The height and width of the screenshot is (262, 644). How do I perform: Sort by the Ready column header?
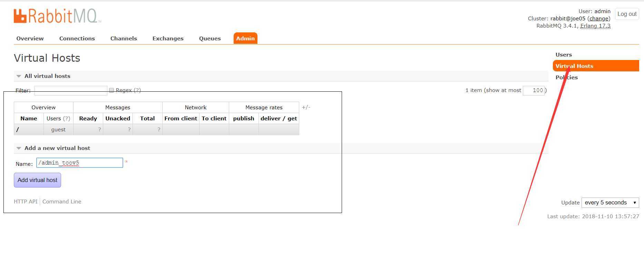[88, 118]
